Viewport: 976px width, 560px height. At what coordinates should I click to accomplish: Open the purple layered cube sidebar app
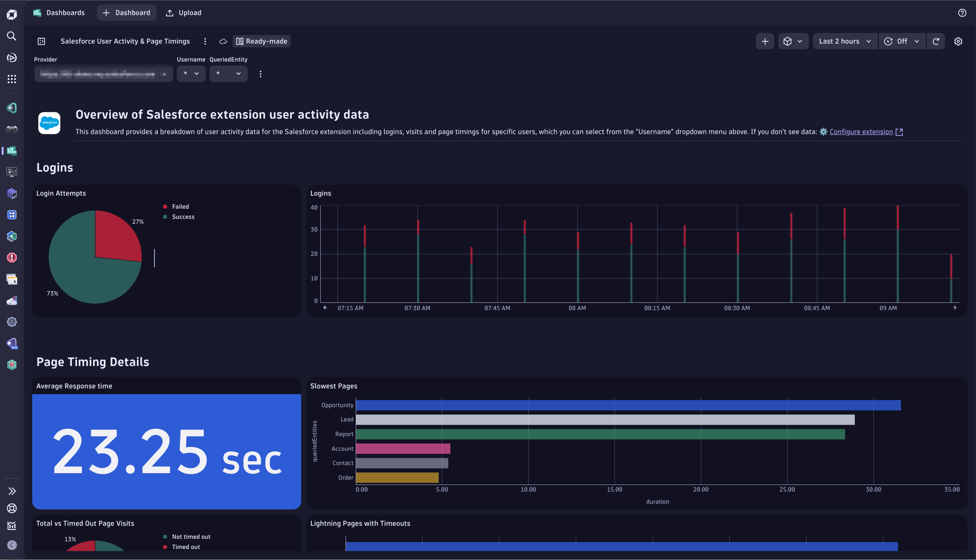(x=12, y=194)
